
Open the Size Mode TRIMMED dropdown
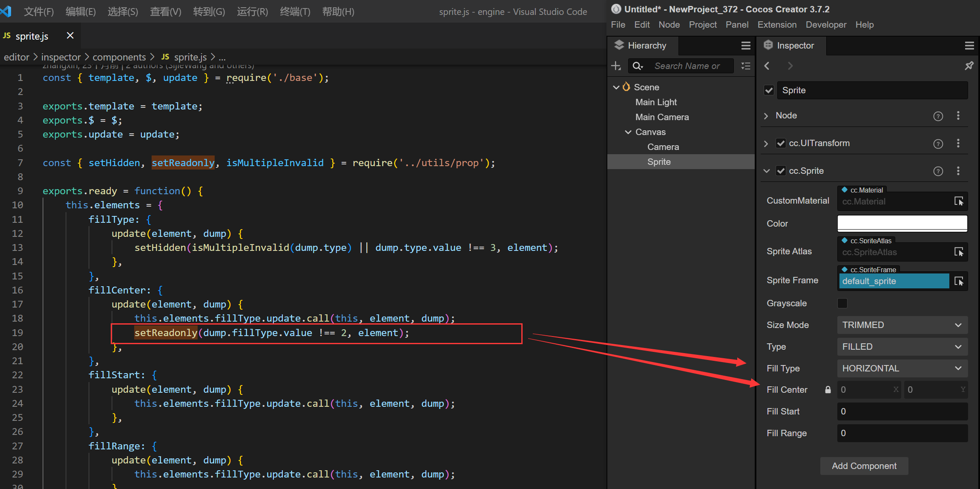tap(902, 325)
